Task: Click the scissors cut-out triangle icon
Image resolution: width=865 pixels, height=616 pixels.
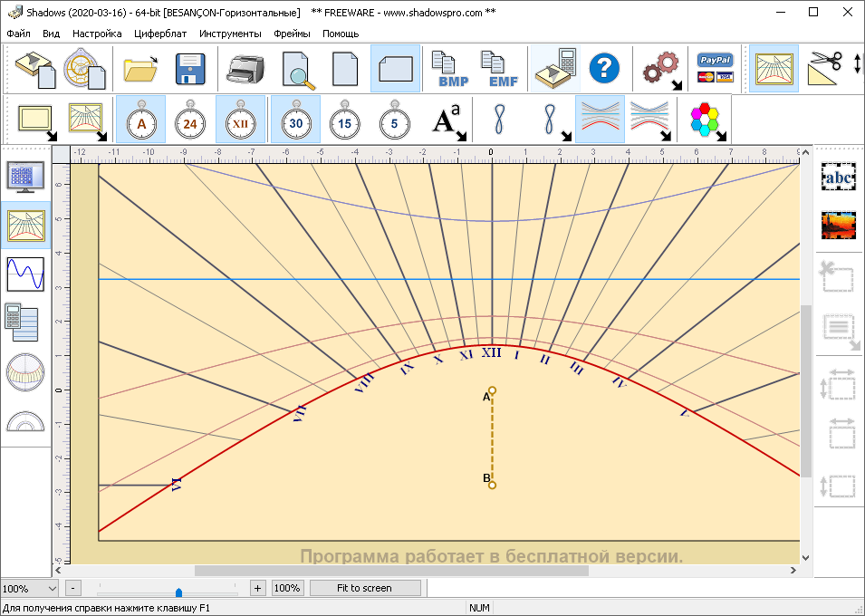Action: tap(825, 67)
